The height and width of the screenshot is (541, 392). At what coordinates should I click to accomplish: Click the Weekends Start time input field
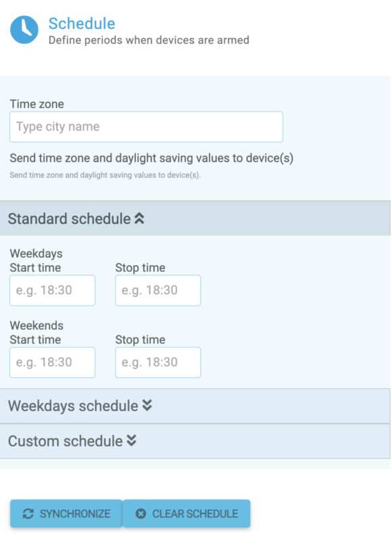pyautogui.click(x=53, y=362)
